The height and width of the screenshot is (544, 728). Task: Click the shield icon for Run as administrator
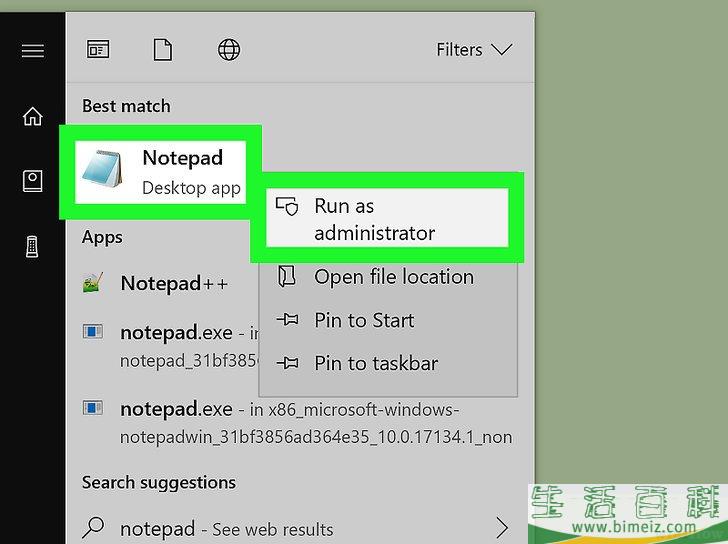[286, 206]
